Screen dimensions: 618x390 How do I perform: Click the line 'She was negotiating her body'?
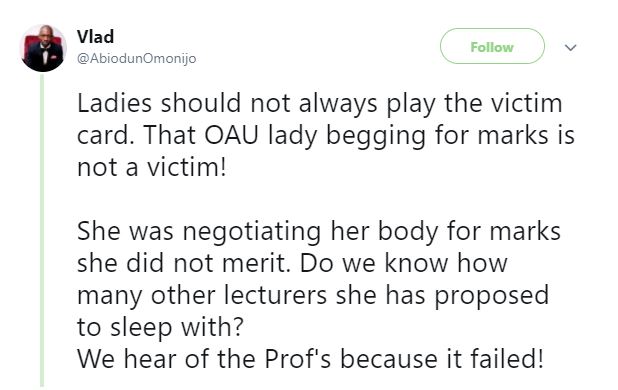coord(319,232)
